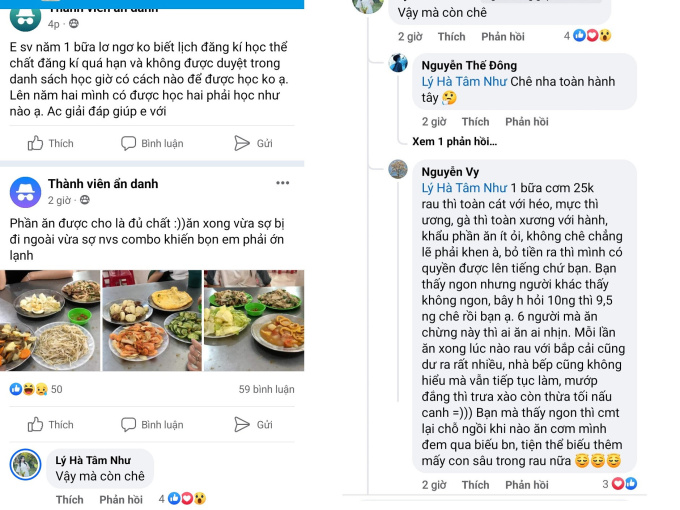Comment on the first anonymous post

(152, 143)
